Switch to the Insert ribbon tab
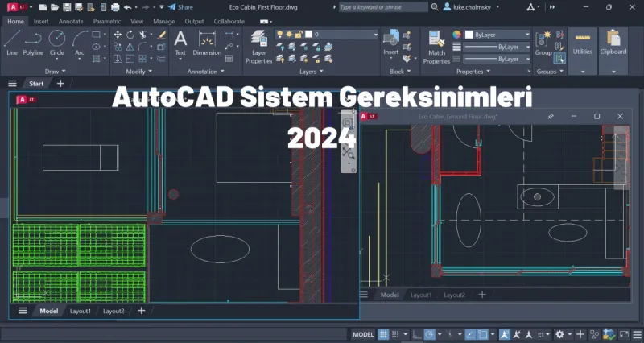The height and width of the screenshot is (343, 644). coord(41,22)
